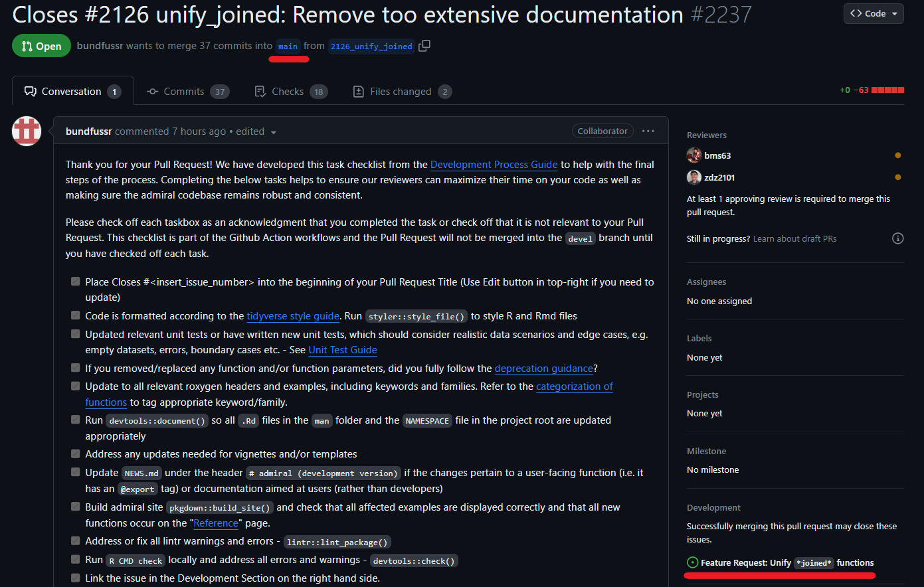Click the main base branch label
This screenshot has width=924, height=587.
coord(288,46)
